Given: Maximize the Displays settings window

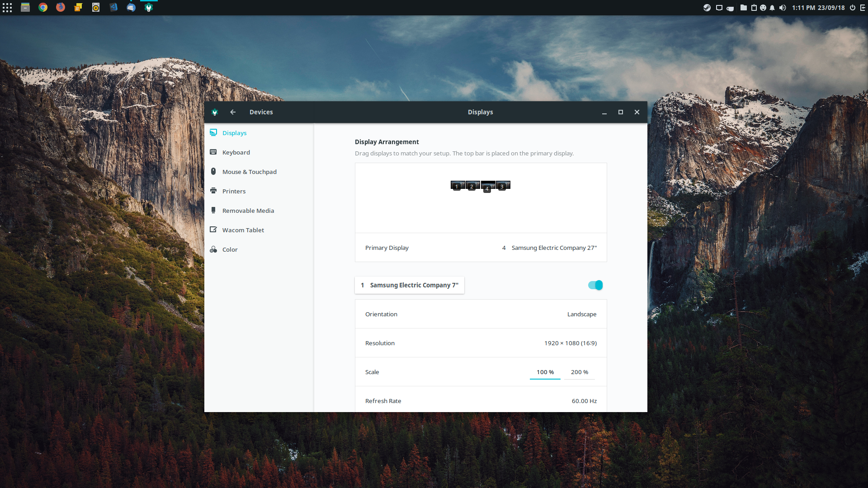Looking at the screenshot, I should pos(621,112).
